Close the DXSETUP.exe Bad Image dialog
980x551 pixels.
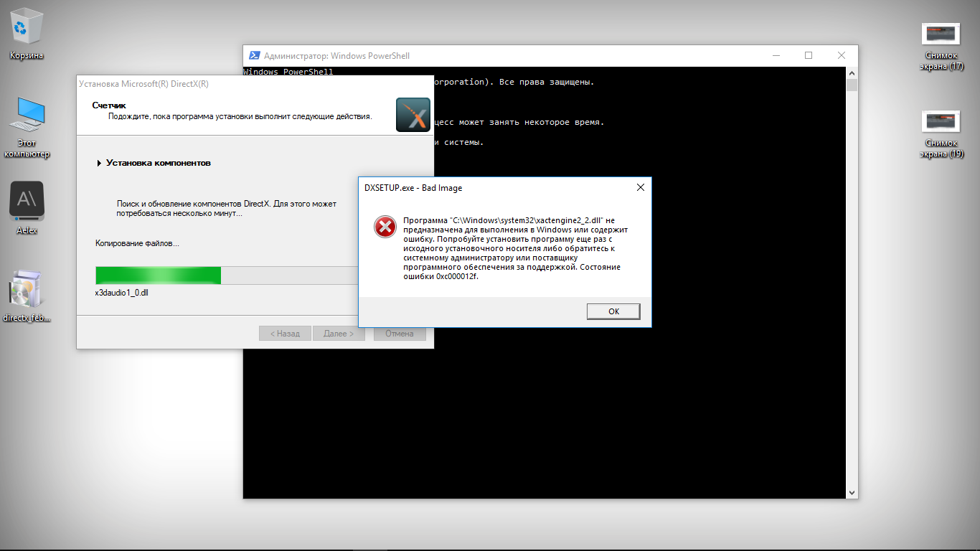click(640, 188)
